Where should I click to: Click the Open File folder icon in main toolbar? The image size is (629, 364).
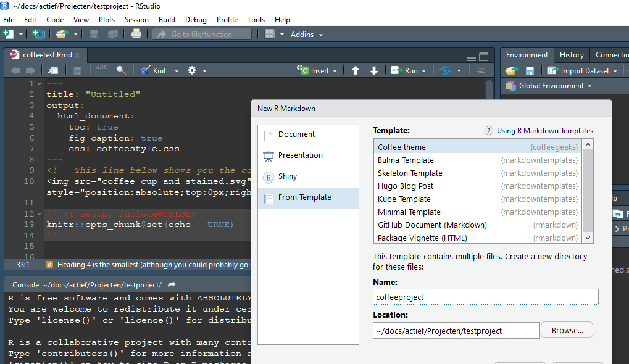click(x=62, y=34)
